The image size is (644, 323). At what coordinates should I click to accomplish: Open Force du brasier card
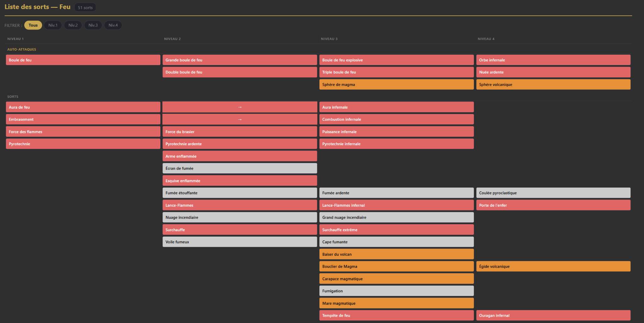tap(240, 132)
